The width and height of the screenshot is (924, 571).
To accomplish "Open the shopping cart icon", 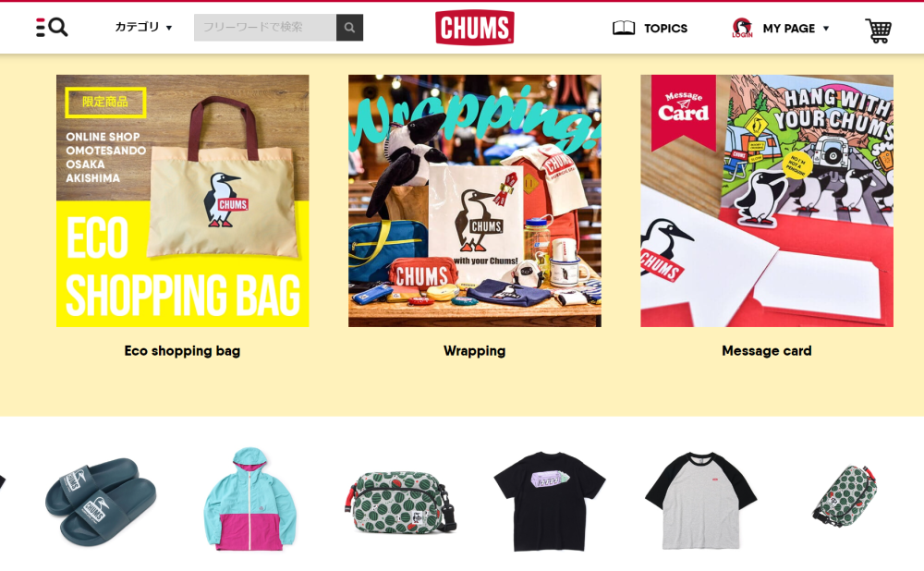I will coord(878,30).
